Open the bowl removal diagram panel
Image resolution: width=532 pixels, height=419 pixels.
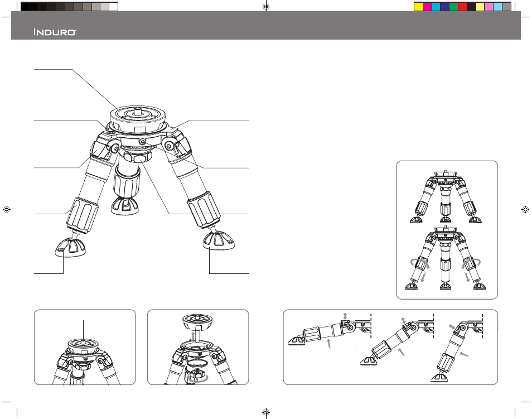(198, 347)
